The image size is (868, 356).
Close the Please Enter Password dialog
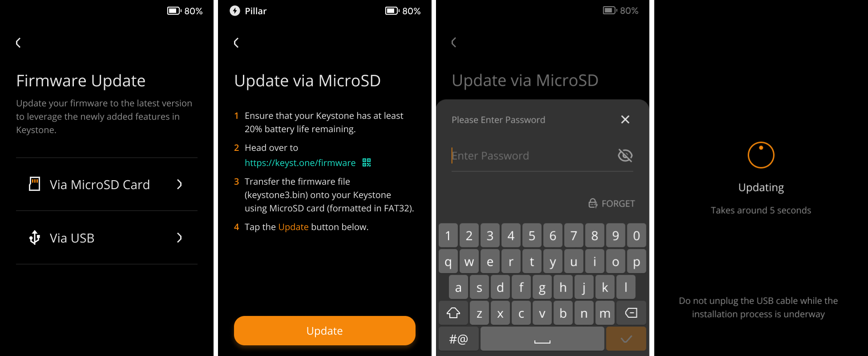click(x=625, y=119)
